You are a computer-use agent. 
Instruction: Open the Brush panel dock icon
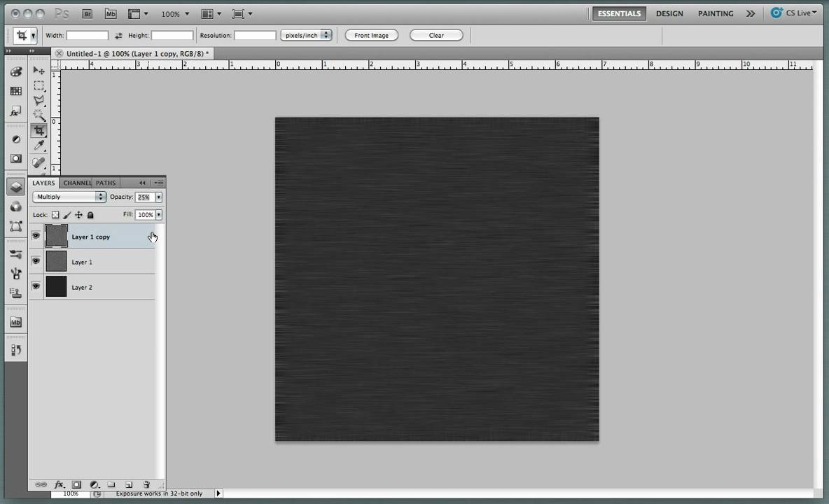(x=16, y=274)
